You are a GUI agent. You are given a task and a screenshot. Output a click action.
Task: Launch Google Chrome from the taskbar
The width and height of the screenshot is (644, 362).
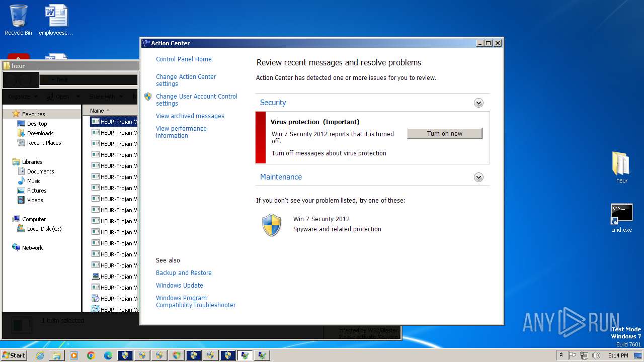coord(91,355)
